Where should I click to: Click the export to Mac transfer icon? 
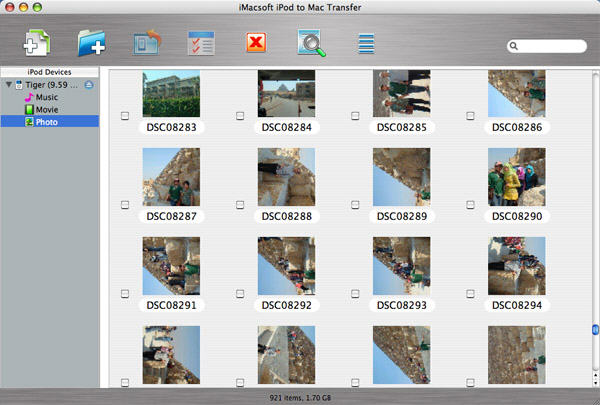click(x=147, y=42)
